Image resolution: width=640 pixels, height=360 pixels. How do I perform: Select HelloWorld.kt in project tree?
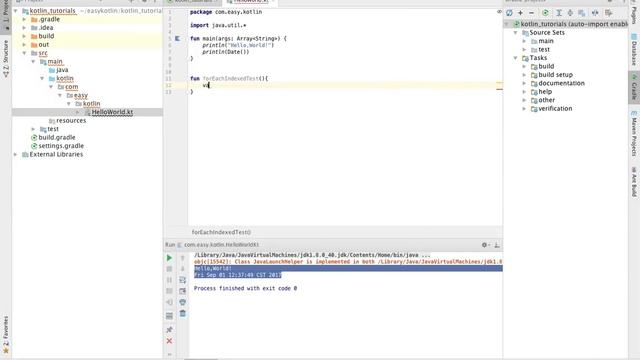click(x=112, y=112)
